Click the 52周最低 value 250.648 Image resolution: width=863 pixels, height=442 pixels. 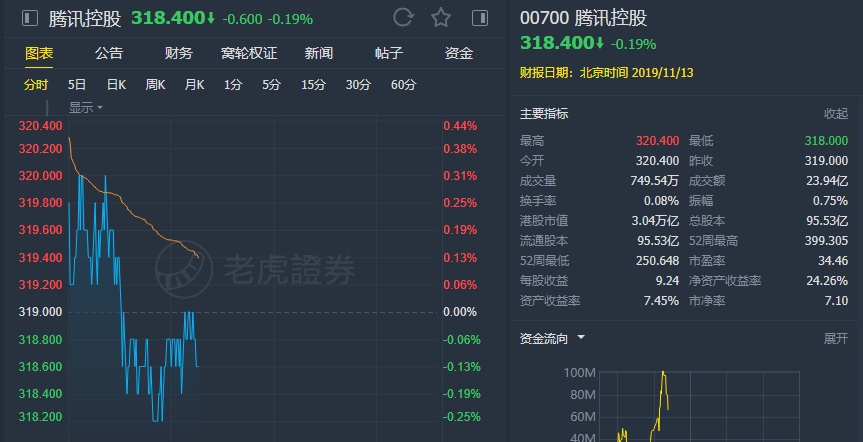pos(657,260)
